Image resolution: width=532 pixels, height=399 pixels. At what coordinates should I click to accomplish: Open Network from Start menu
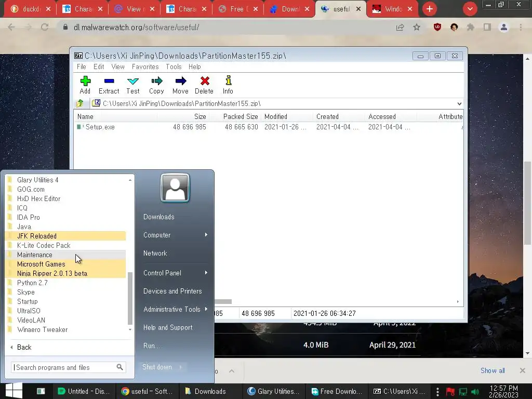pyautogui.click(x=155, y=253)
